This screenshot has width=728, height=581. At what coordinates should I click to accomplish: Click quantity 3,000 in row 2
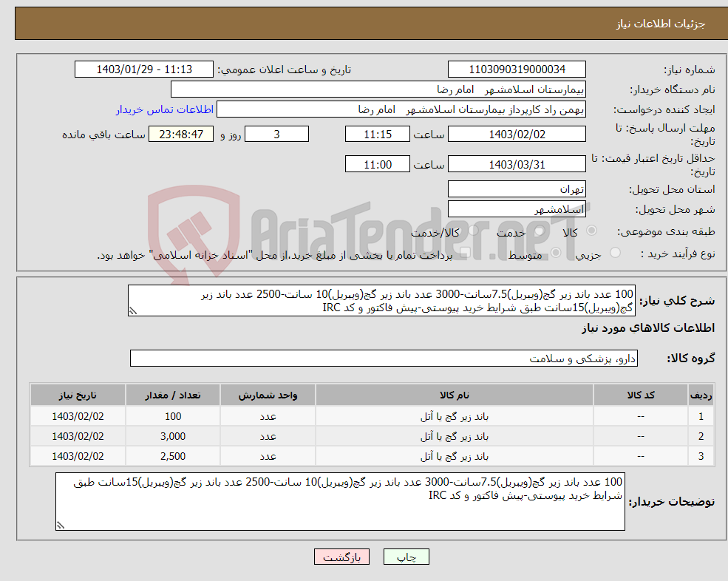[x=173, y=436]
